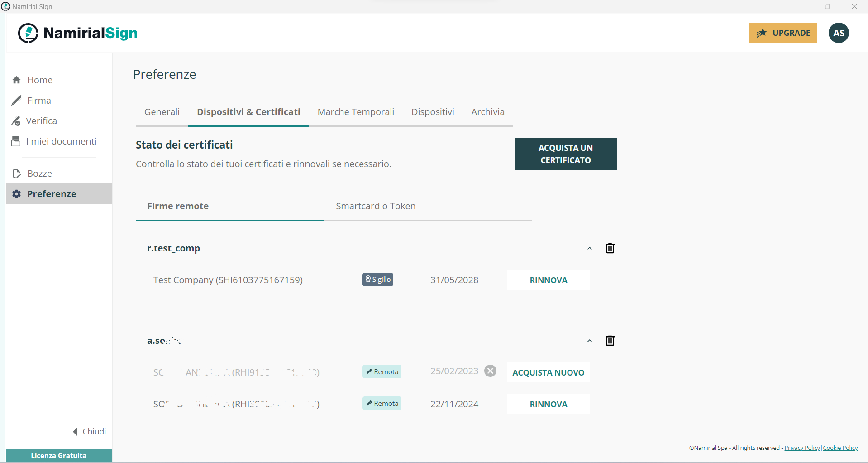The image size is (868, 463).
Task: Open the Archivia tab
Action: pyautogui.click(x=487, y=111)
